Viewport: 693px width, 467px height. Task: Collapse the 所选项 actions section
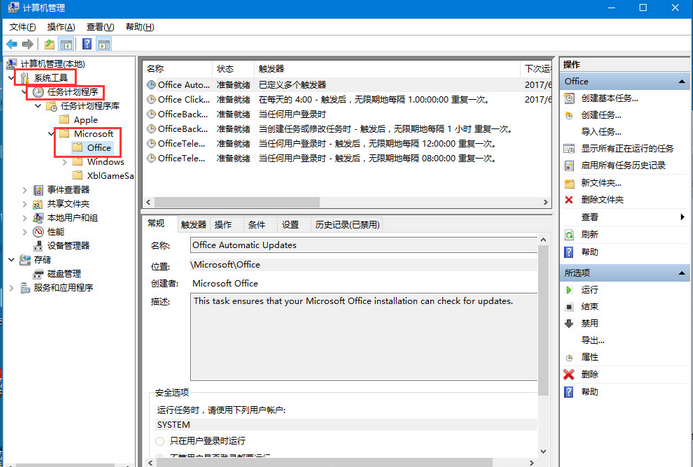tap(682, 273)
